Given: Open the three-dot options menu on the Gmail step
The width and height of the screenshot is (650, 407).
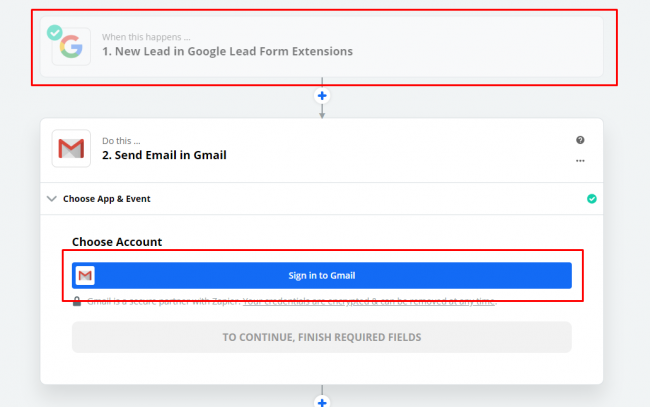Looking at the screenshot, I should [580, 161].
